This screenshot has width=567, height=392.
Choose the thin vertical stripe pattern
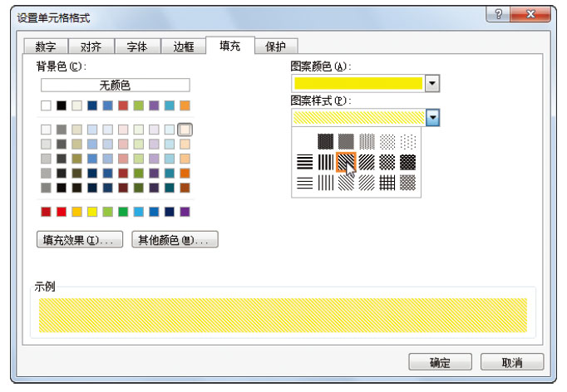coord(325,183)
